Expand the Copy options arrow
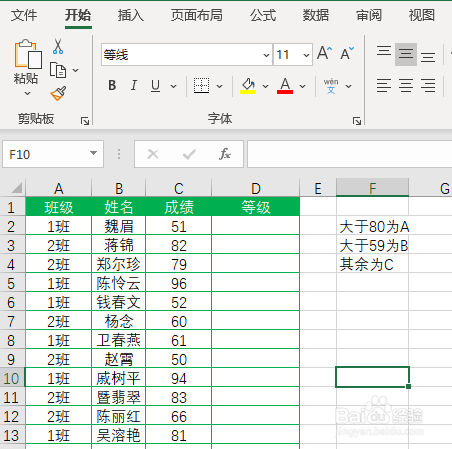The height and width of the screenshot is (449, 452). (76, 70)
